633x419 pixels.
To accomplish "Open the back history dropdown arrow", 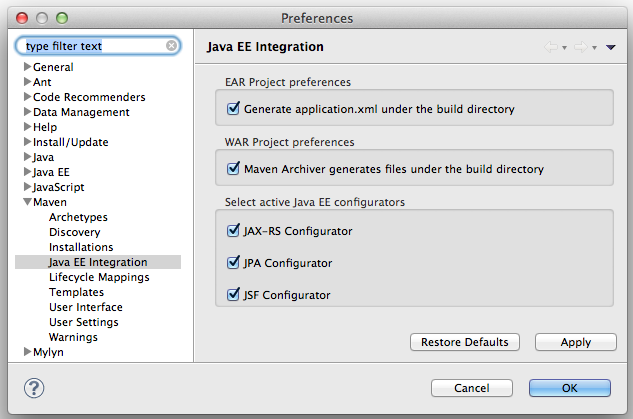I will point(564,48).
